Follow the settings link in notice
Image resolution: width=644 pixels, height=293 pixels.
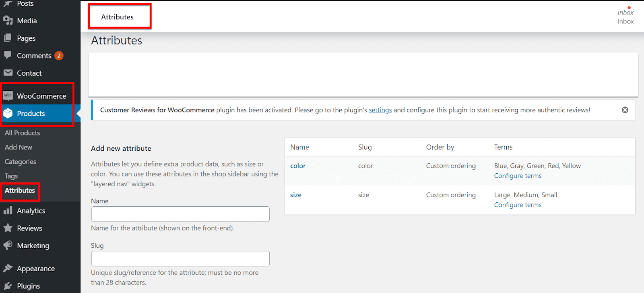pos(380,110)
